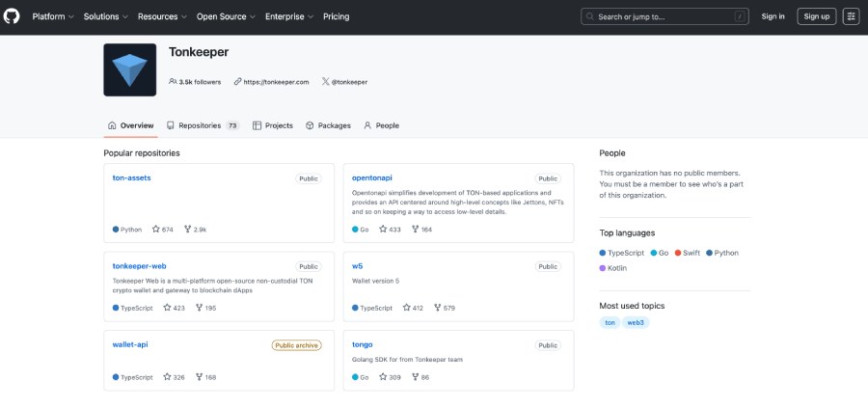This screenshot has width=868, height=408.
Task: Open the opentonapi repository
Action: (372, 177)
